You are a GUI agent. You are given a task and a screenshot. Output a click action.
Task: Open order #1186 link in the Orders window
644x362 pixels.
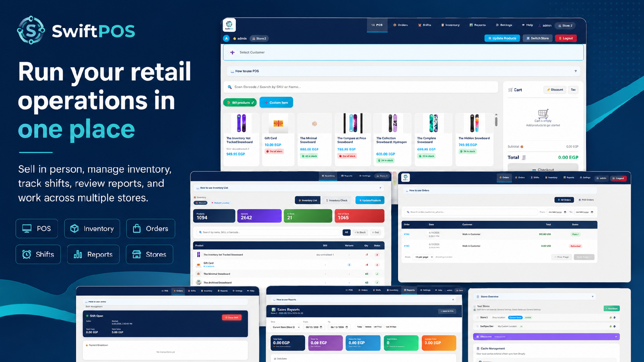407,234
